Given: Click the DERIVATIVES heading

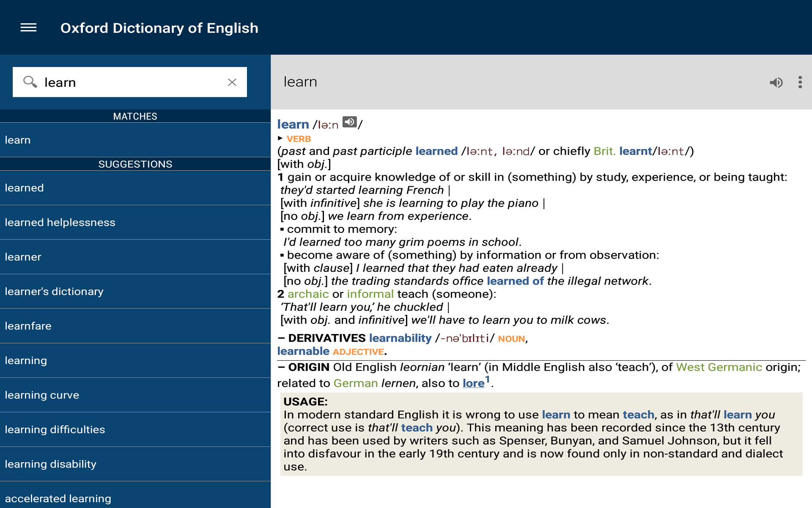Looking at the screenshot, I should (x=326, y=338).
